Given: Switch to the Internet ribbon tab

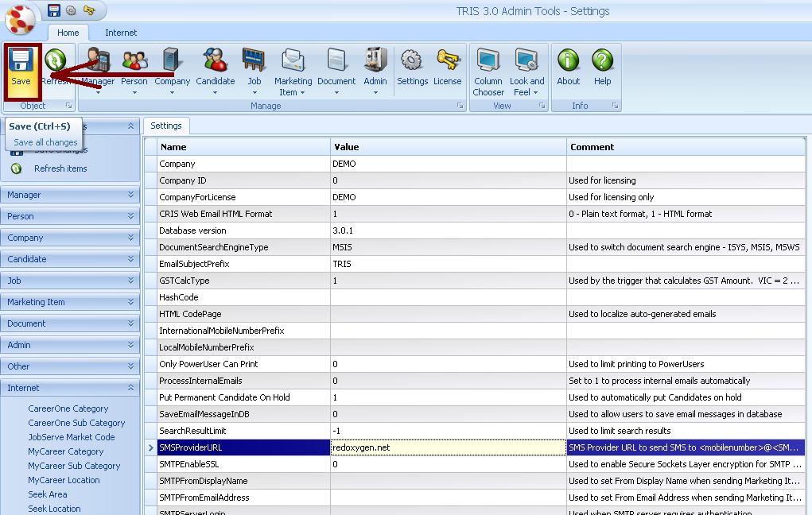Looking at the screenshot, I should [x=121, y=33].
